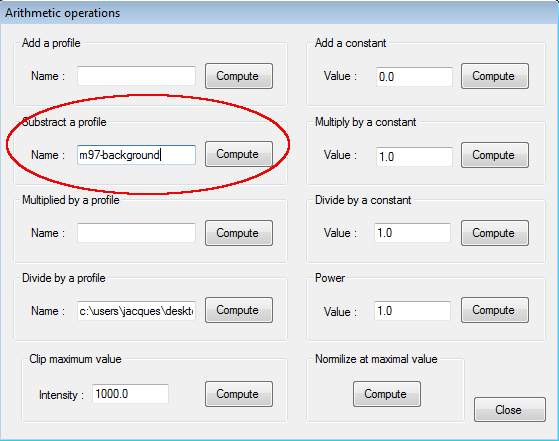Click Compute for Divide by a constant
Viewport: 559px width, 441px height.
click(494, 233)
